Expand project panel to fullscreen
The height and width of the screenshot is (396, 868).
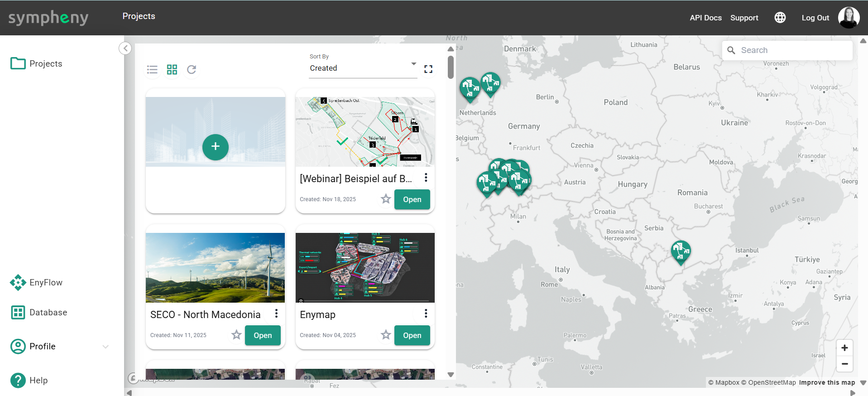coord(428,69)
